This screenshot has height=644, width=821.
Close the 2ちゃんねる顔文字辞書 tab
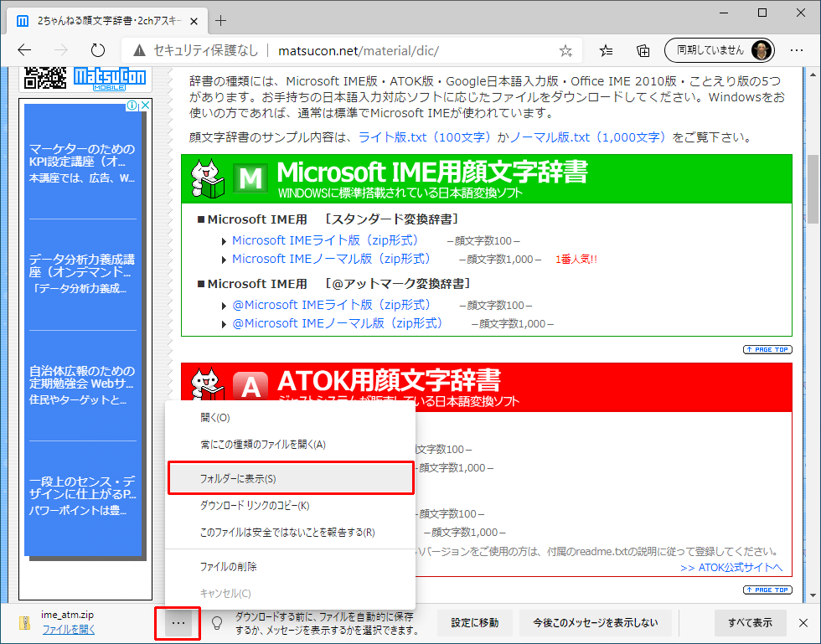194,21
